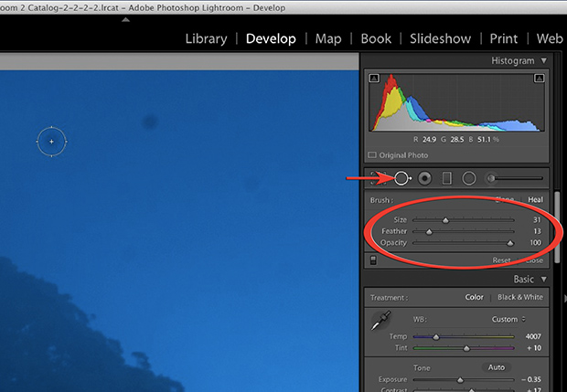Open the Print module
The image size is (567, 392).
[x=503, y=38]
